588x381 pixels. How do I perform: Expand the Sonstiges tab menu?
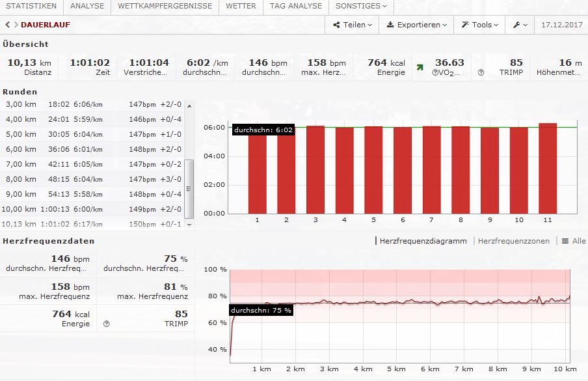(360, 6)
